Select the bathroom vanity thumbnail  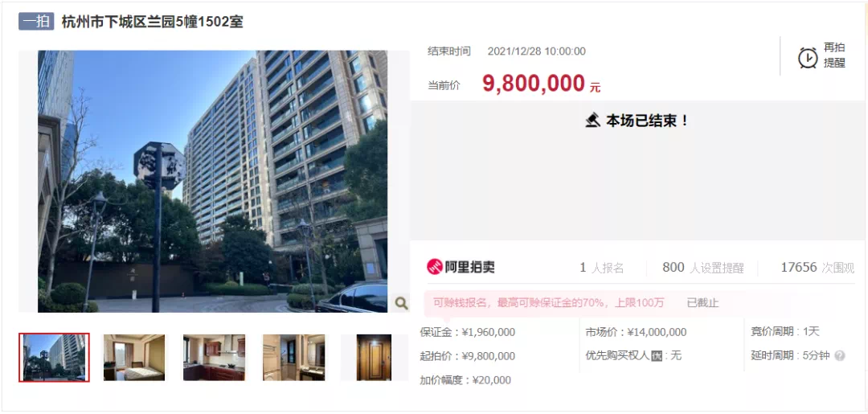coord(293,358)
